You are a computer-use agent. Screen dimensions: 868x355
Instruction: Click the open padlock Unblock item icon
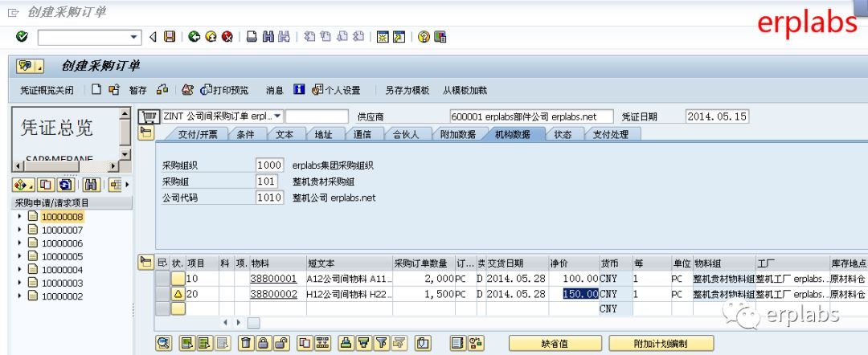tap(281, 343)
